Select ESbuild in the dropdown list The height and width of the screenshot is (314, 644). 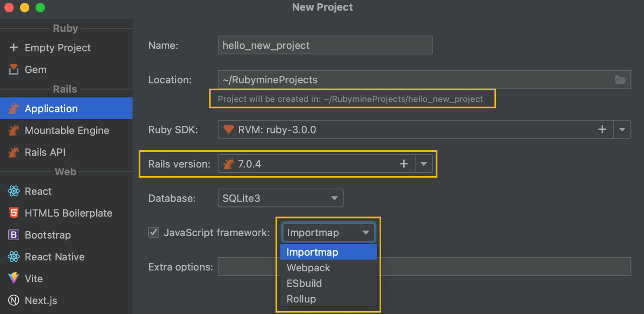pyautogui.click(x=304, y=283)
